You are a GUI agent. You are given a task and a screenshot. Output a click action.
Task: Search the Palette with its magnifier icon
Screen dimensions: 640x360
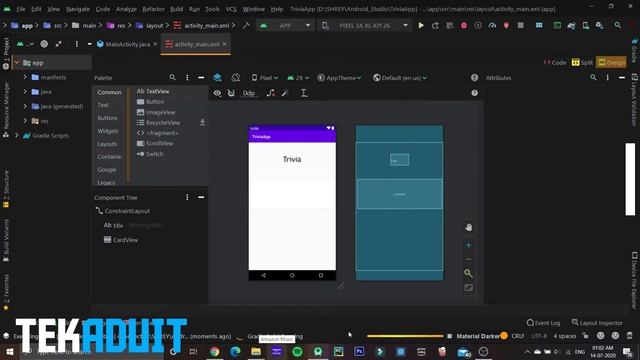(172, 77)
